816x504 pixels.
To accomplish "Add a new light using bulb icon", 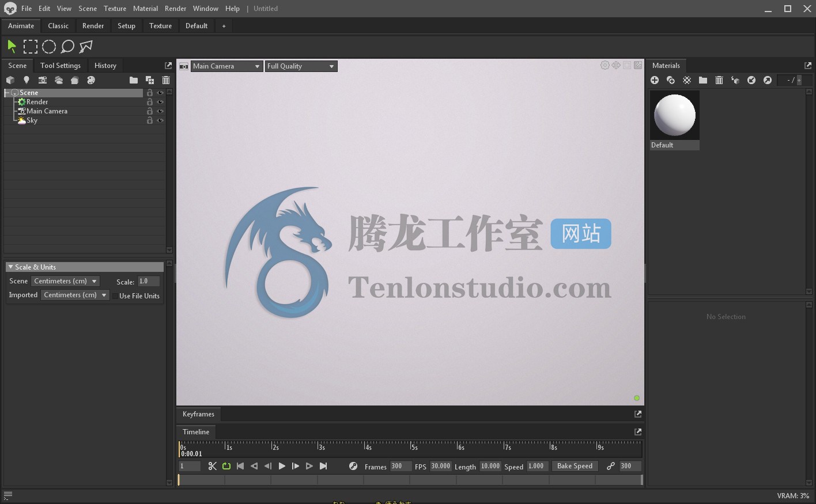I will coord(27,80).
